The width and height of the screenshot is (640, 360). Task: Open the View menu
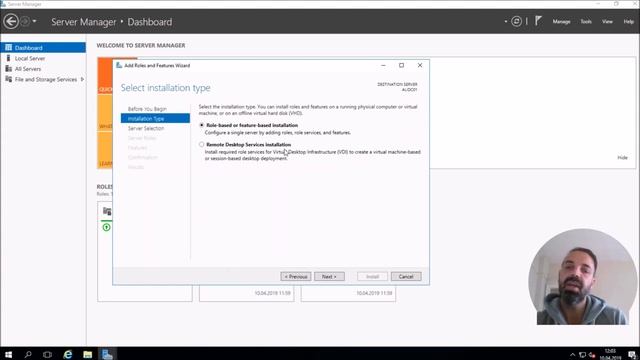tap(607, 22)
